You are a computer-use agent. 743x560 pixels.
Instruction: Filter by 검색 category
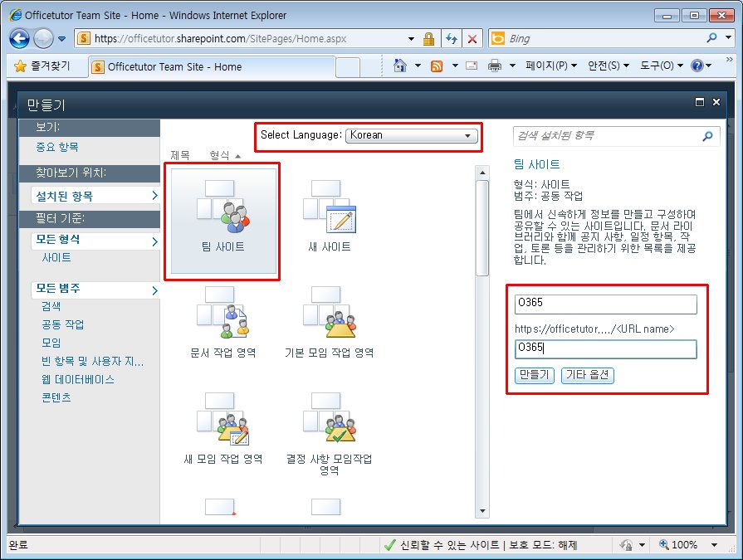pos(51,306)
